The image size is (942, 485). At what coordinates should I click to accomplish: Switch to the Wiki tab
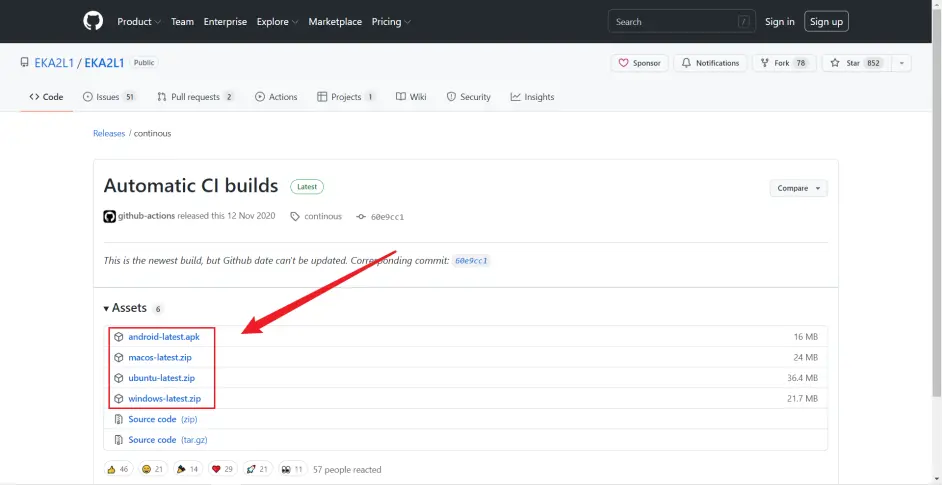(411, 97)
